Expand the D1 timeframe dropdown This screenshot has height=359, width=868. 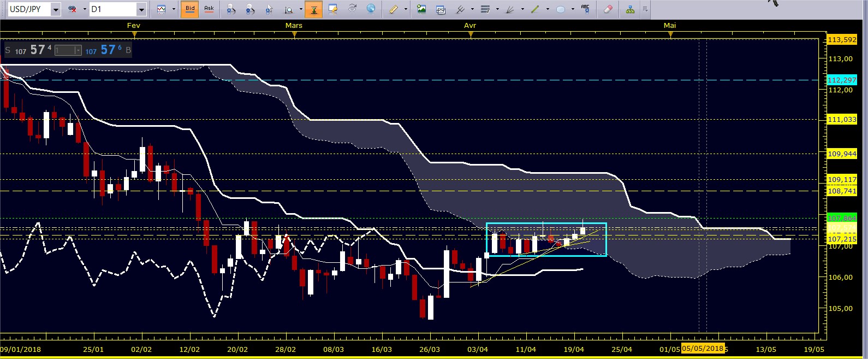click(x=141, y=9)
